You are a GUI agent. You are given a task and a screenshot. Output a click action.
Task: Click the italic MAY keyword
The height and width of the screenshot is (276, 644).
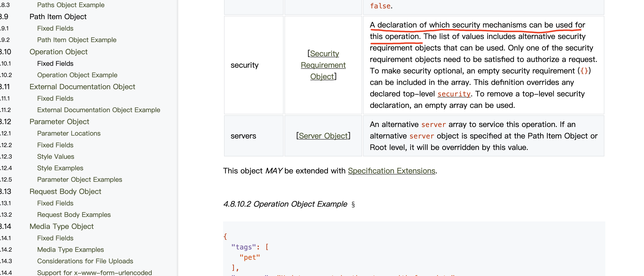[274, 171]
